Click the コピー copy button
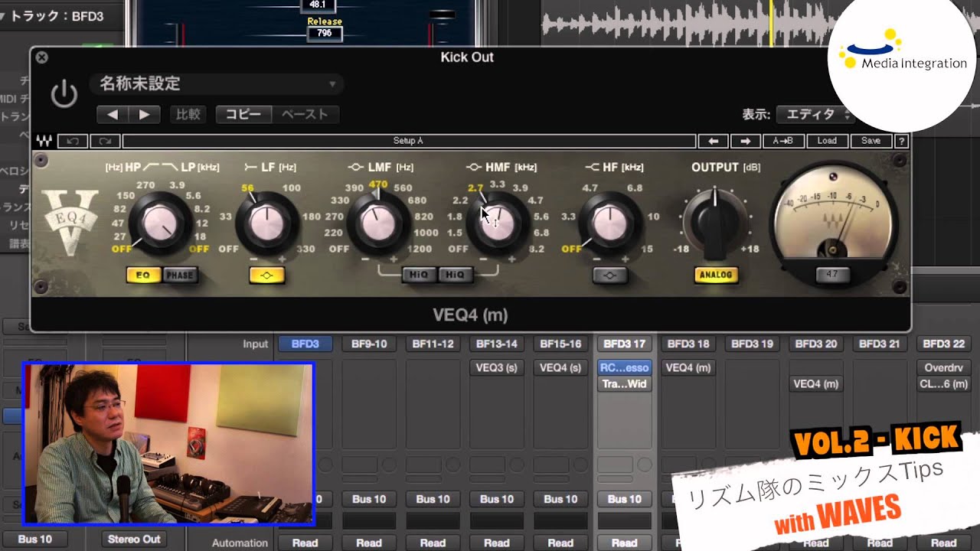Screen dimensions: 980x551 243,114
